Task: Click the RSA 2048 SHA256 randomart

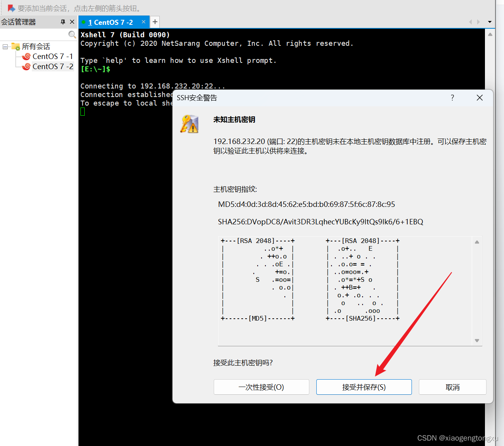Action: click(x=363, y=279)
